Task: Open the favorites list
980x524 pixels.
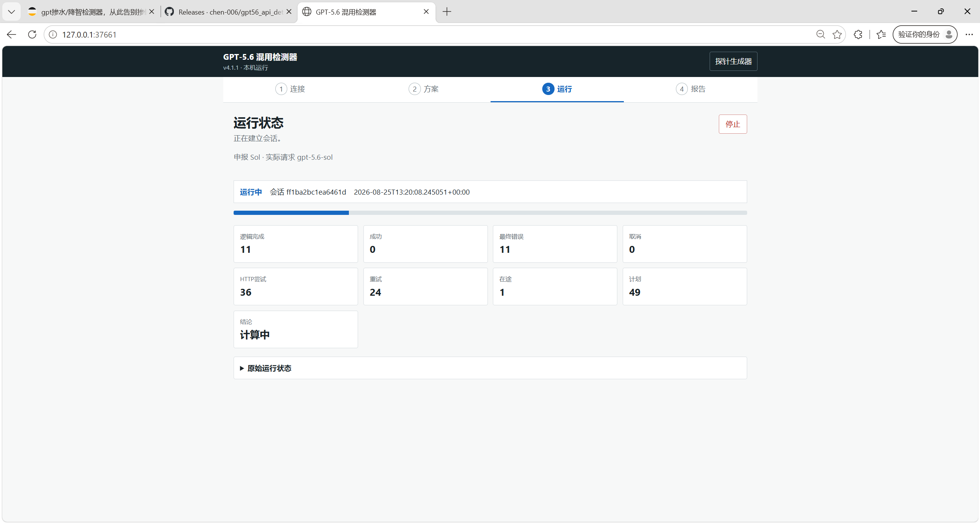Action: click(x=881, y=34)
